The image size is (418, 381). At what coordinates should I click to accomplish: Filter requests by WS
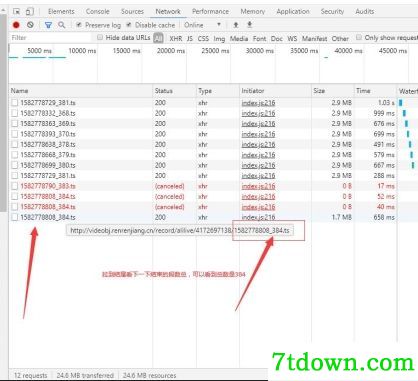click(292, 39)
